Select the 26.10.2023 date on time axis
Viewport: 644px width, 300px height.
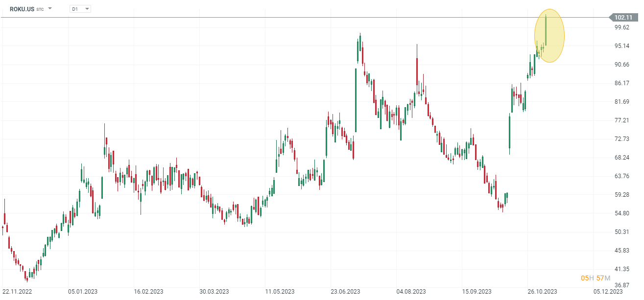point(542,291)
